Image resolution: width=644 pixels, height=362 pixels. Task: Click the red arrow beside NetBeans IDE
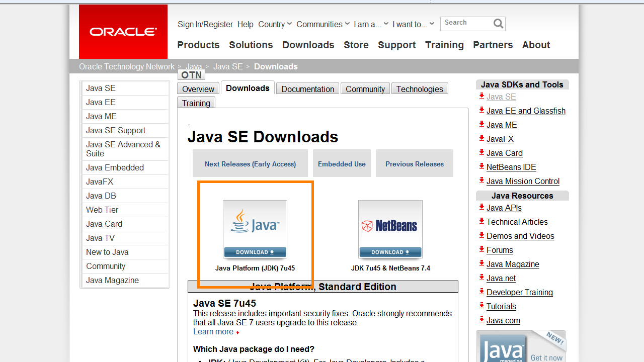(x=482, y=166)
